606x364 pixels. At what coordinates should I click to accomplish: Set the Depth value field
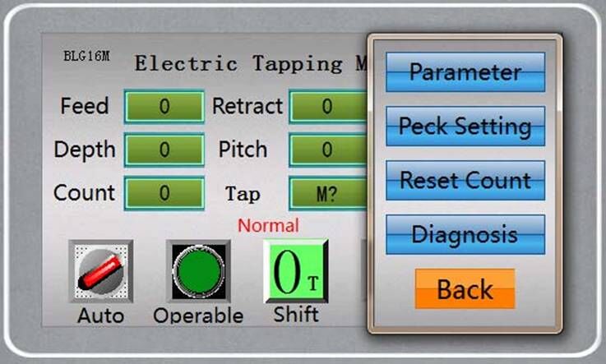(164, 150)
